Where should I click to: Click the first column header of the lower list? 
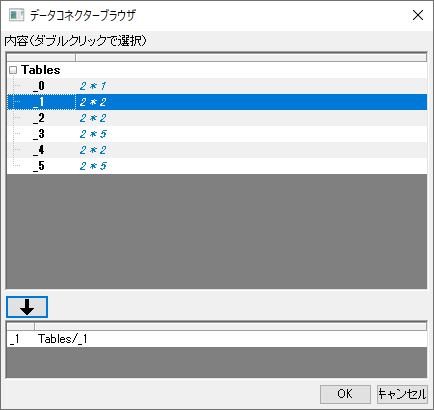[x=21, y=326]
